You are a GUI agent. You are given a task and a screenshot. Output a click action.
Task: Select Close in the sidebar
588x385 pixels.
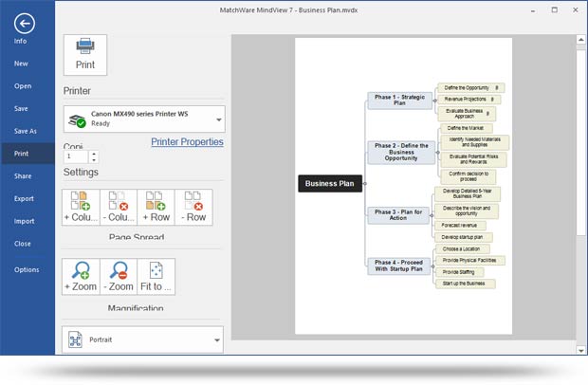pos(23,244)
